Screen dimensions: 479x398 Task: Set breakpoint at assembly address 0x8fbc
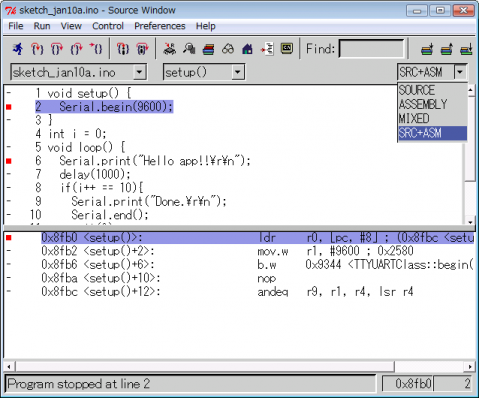(9, 292)
